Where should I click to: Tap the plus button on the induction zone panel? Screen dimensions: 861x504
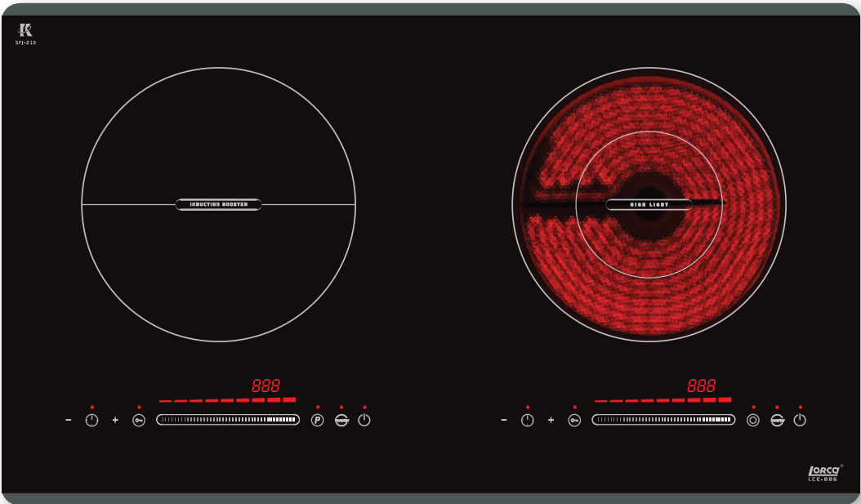click(x=115, y=420)
